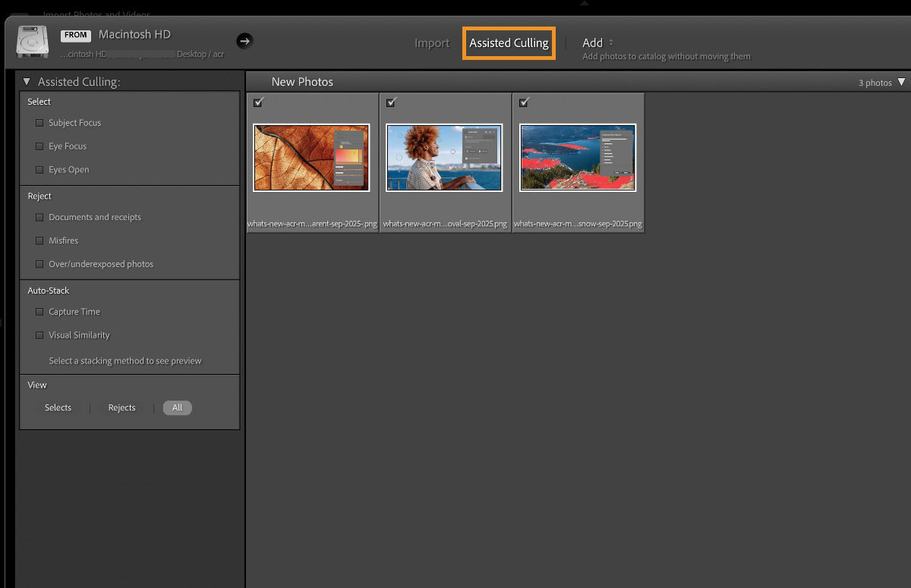Switch to the Import tab
911x588 pixels.
(x=431, y=43)
